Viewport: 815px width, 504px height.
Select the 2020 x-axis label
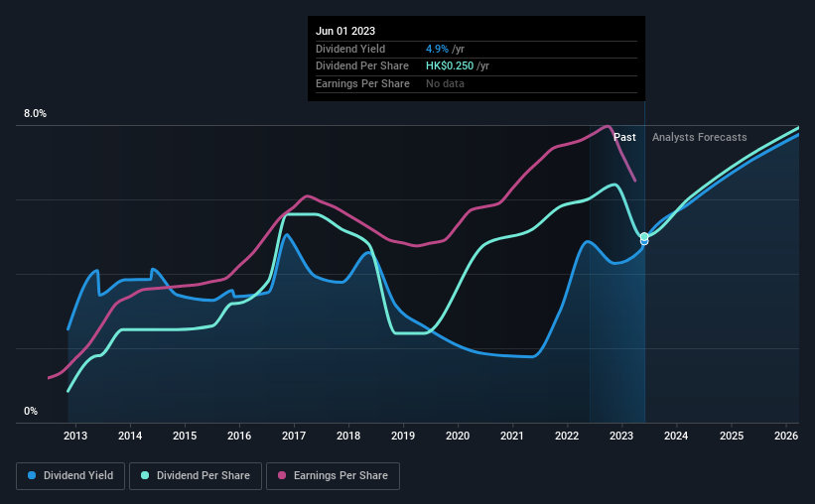click(458, 436)
